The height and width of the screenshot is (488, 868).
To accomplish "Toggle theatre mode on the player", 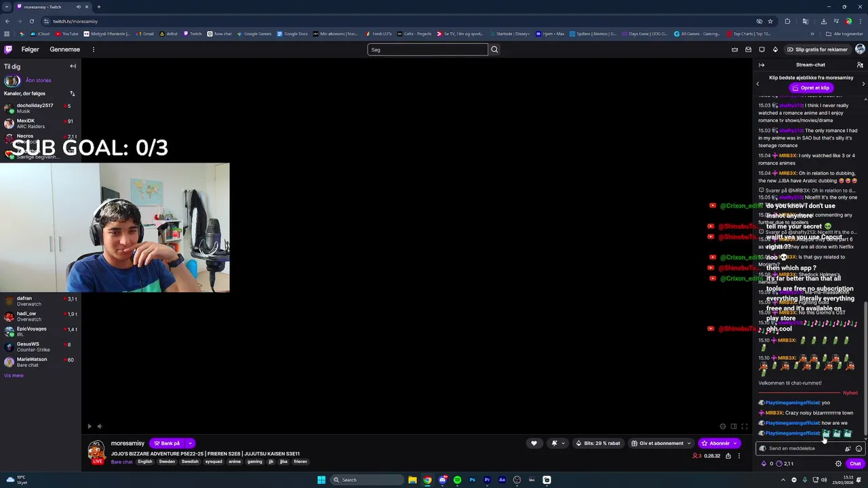I will 734,426.
